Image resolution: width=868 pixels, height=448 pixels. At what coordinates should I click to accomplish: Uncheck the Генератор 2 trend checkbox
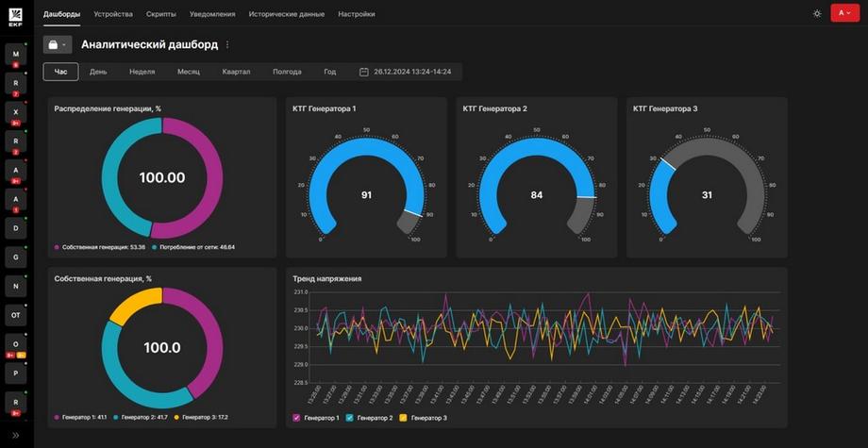click(x=349, y=418)
